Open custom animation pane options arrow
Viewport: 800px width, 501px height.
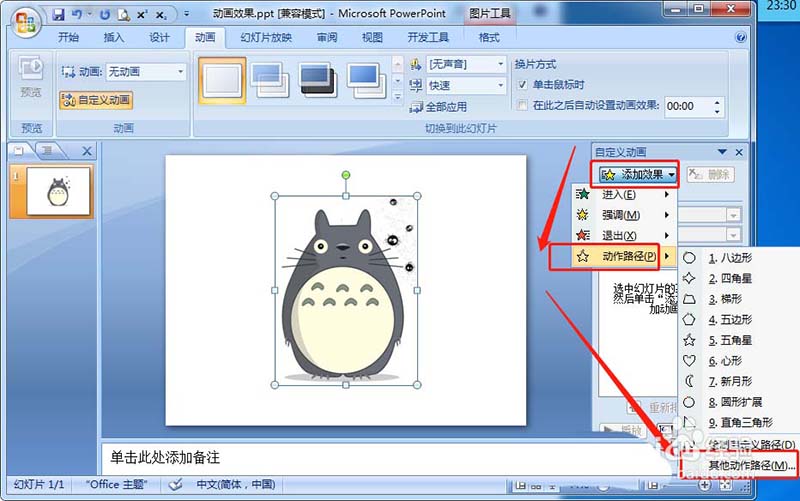click(x=722, y=152)
